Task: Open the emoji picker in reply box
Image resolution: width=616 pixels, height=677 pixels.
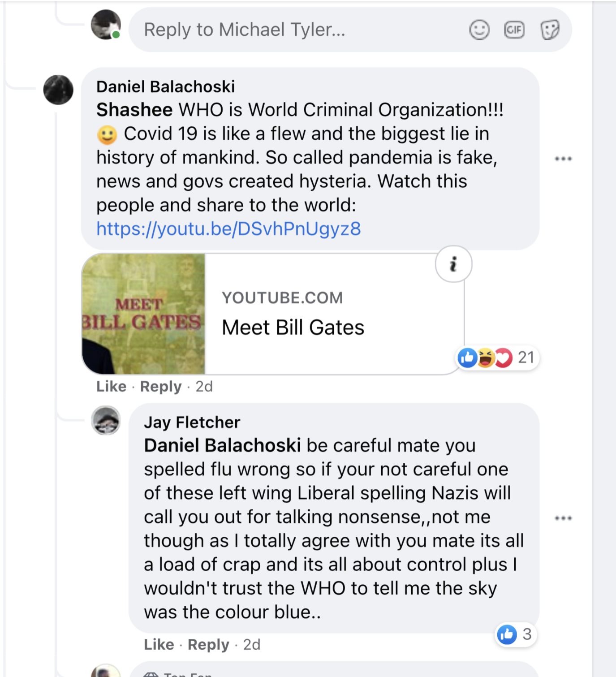Action: coord(479,30)
